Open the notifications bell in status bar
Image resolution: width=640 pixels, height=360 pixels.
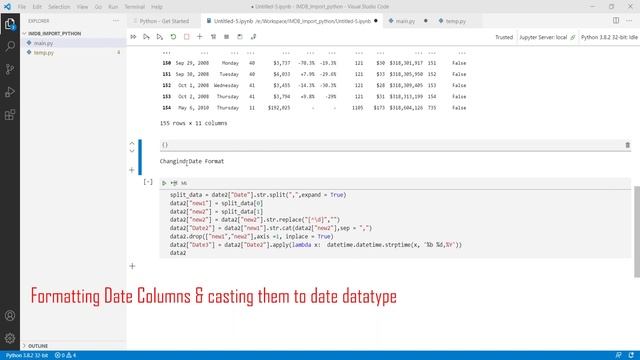coord(631,356)
